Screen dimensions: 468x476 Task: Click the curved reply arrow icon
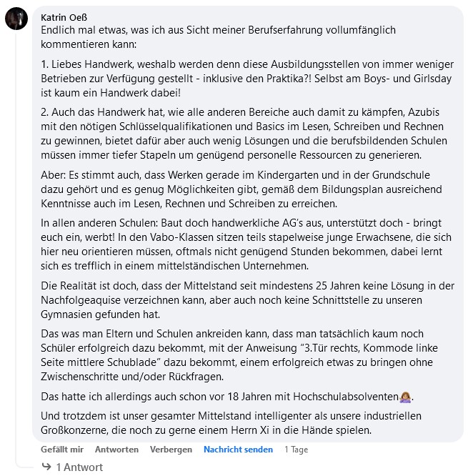click(x=46, y=467)
